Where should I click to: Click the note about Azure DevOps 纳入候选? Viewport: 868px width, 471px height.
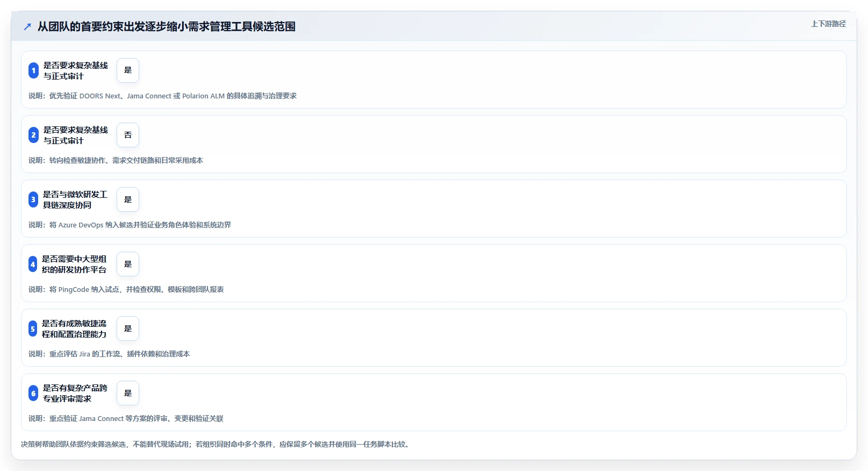130,225
